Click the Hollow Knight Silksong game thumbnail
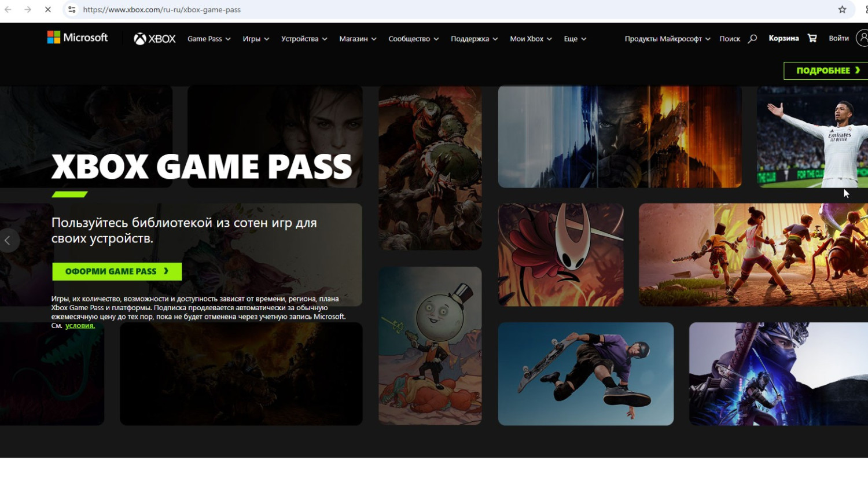The height and width of the screenshot is (497, 868). point(561,255)
